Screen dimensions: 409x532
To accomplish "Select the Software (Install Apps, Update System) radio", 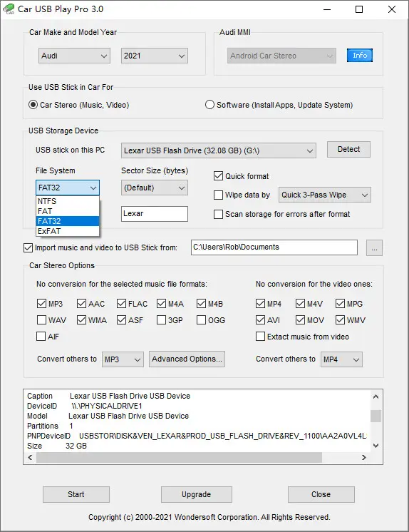I will pos(209,105).
